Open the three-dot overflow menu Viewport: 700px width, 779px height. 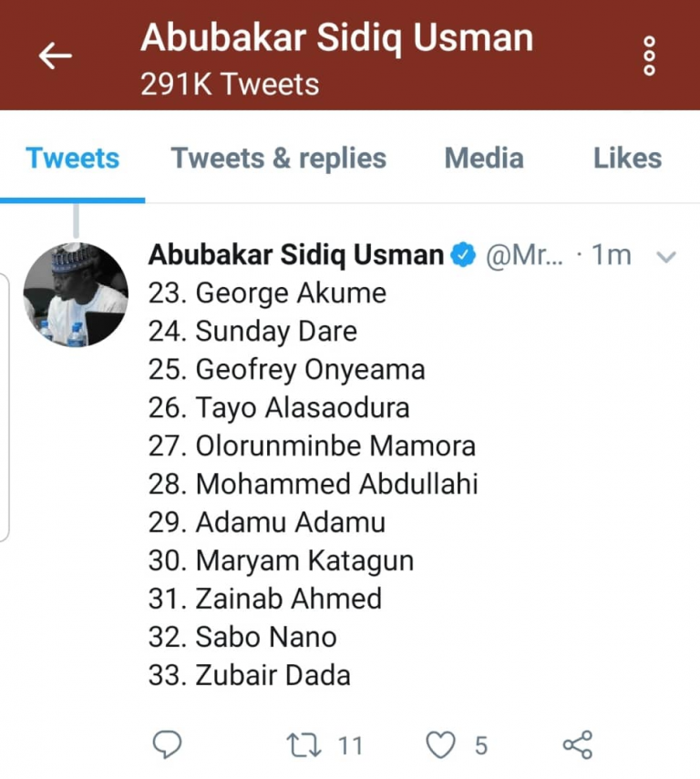tap(649, 56)
